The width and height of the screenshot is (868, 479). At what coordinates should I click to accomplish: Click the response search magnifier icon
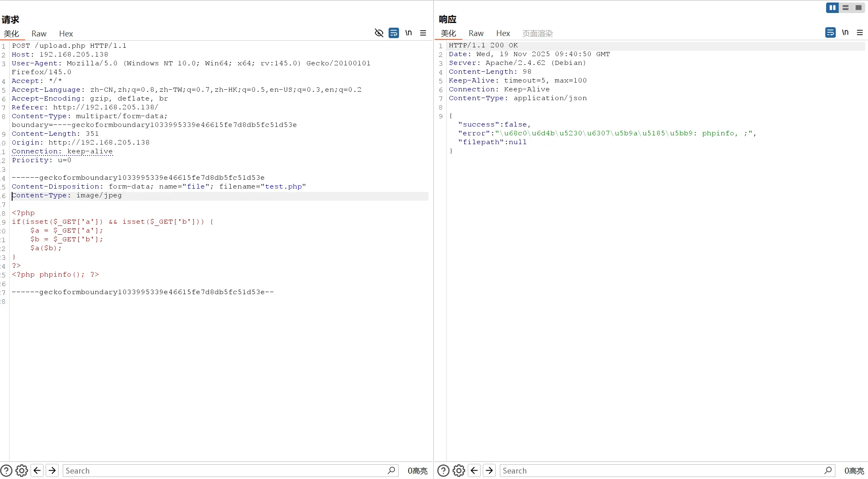coord(828,470)
